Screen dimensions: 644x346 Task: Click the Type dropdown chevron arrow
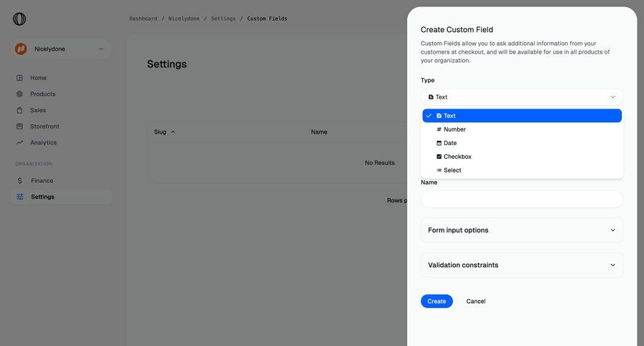613,97
